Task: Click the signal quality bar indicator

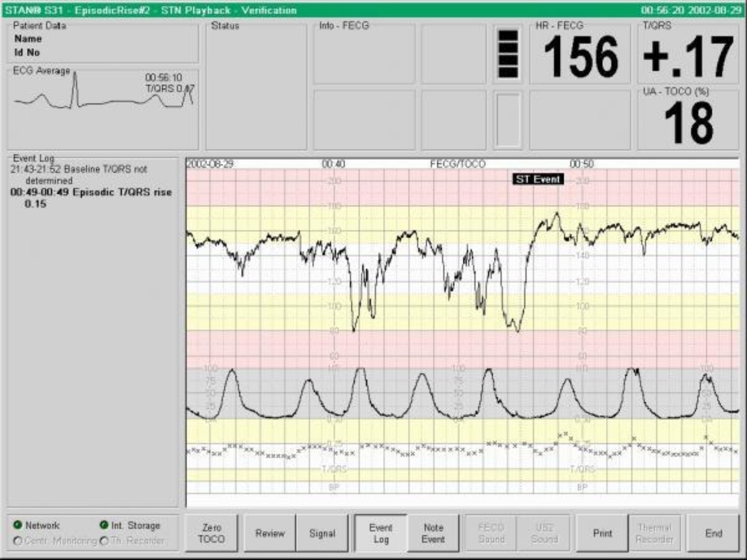Action: tap(508, 54)
